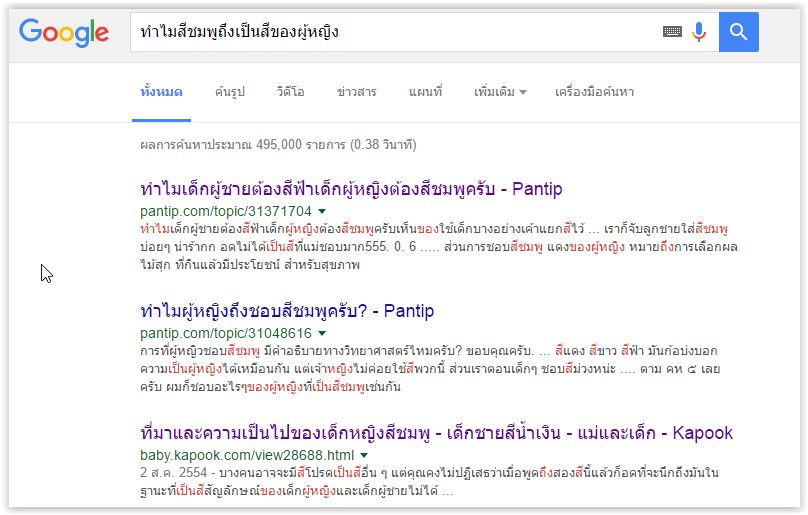Click inside the Google search text box
The height and width of the screenshot is (515, 808).
pos(390,32)
